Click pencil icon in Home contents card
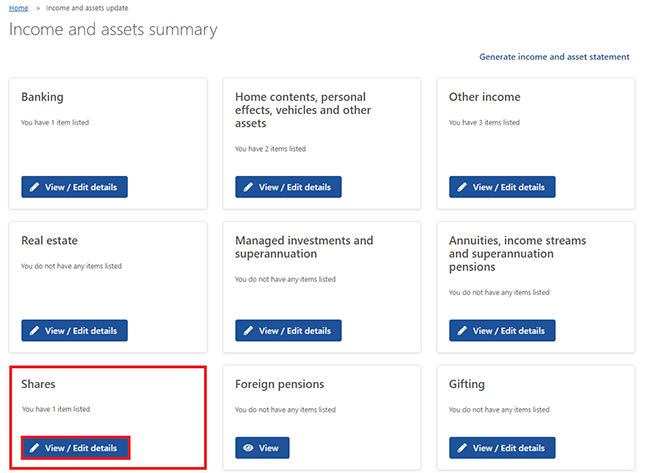Screen dimensions: 650x473 (248, 187)
